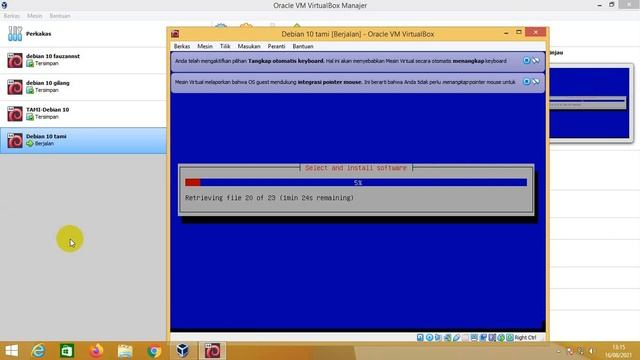
Task: Open Mesin menu in the Debian 10 tami window
Action: 205,47
